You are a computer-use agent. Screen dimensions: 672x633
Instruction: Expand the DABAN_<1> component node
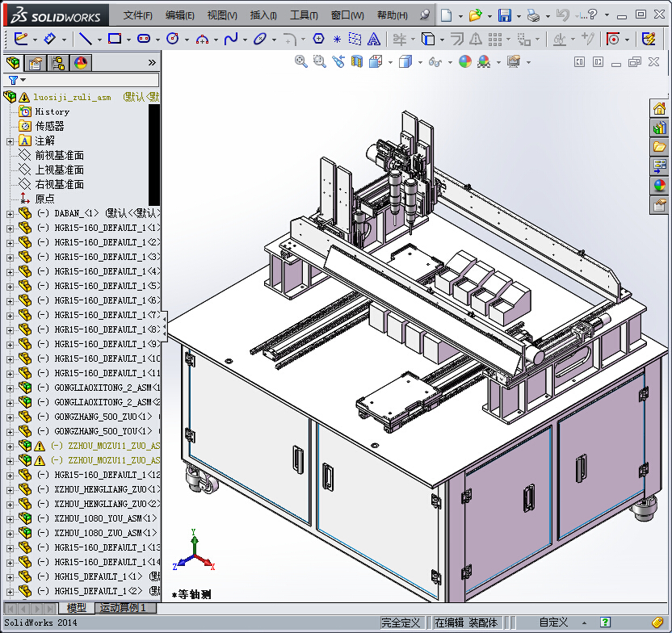click(10, 214)
